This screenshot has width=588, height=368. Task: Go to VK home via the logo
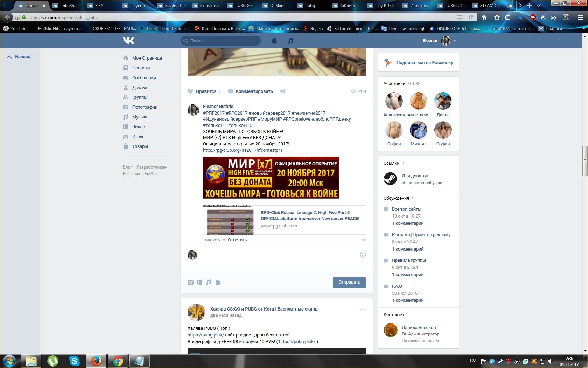128,41
